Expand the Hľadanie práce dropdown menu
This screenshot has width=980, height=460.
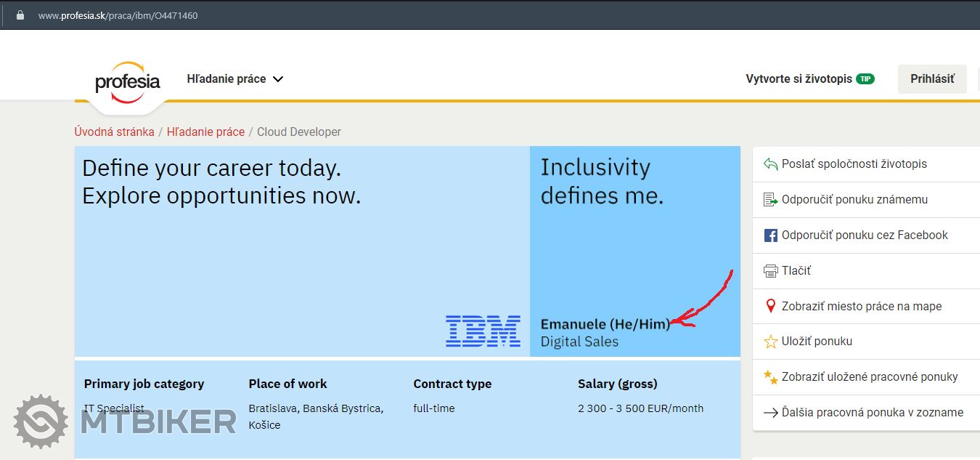[226, 79]
